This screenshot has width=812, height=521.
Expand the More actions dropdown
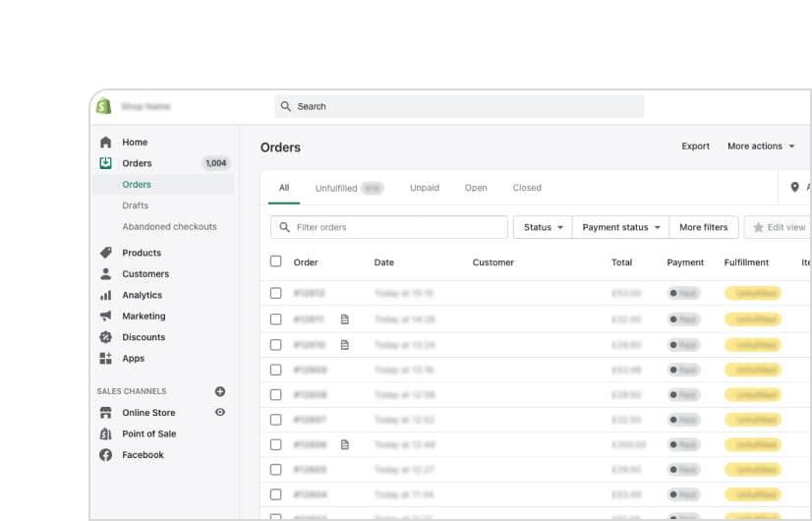tap(761, 146)
